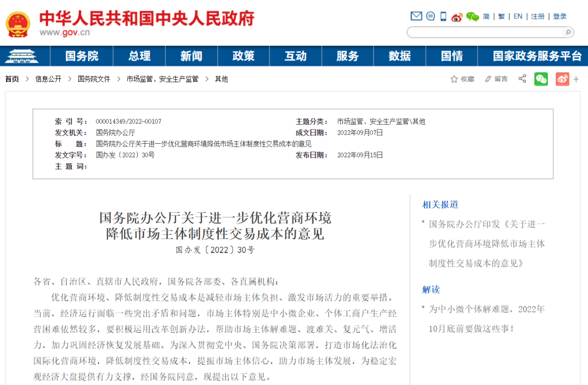Viewport: 588px width, 385px height.
Task: Switch language to EN
Action: click(x=518, y=16)
